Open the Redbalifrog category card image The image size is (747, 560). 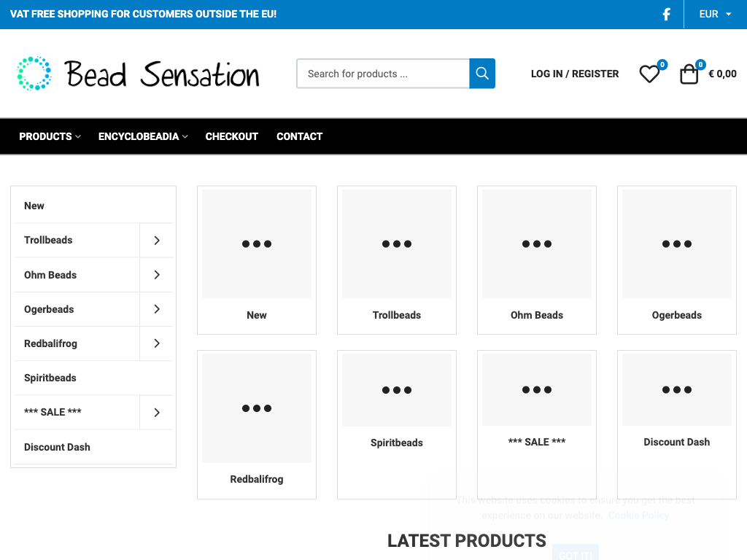(257, 408)
